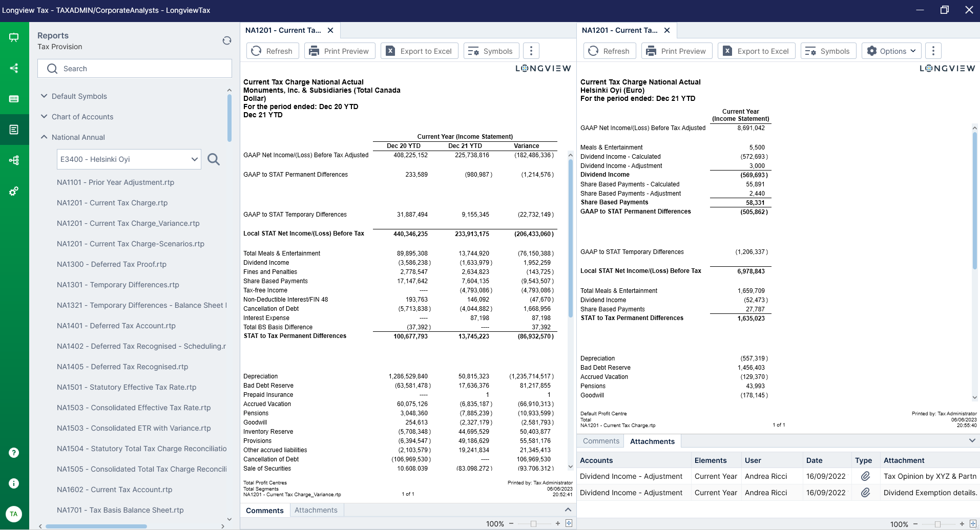Click the magnifier next to Helsinki Oyi dropdown

click(x=214, y=159)
